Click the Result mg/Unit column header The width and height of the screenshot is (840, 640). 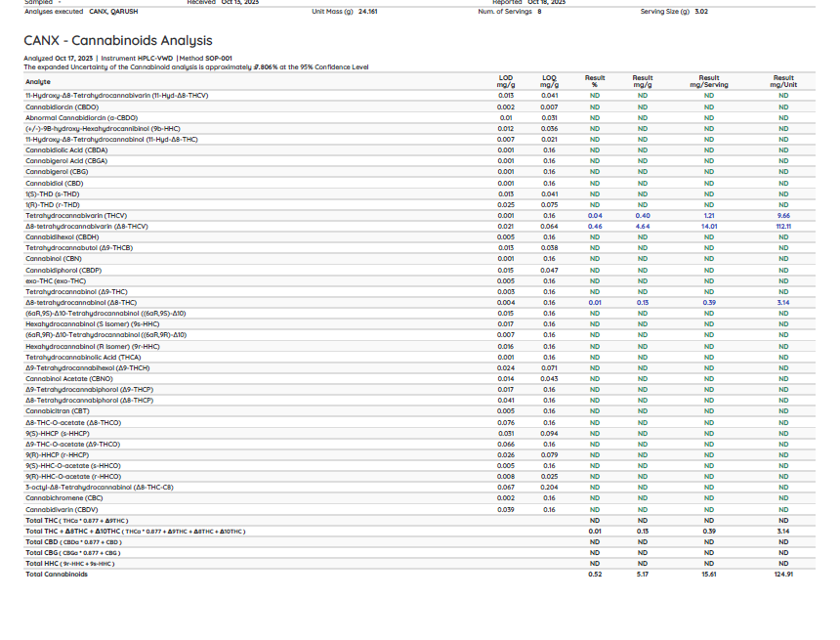[x=783, y=81]
